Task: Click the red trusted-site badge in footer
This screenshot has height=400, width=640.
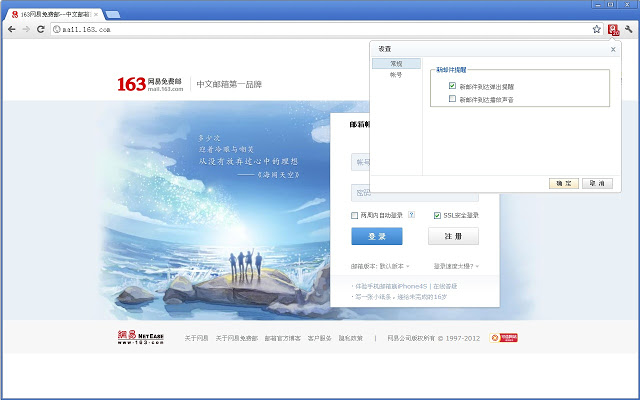Action: 504,338
